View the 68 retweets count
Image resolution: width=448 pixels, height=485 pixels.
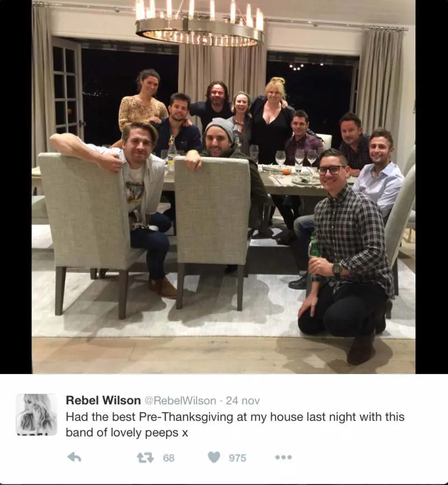[169, 458]
